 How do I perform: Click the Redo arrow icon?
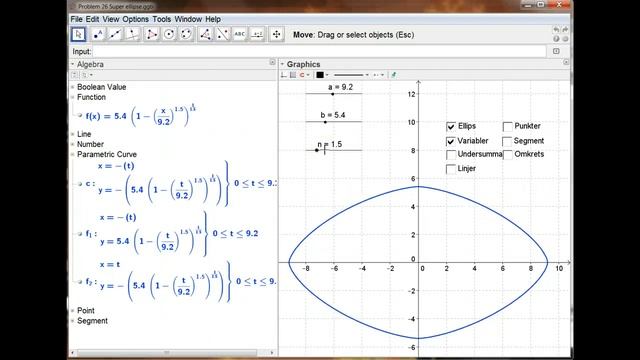tap(565, 30)
